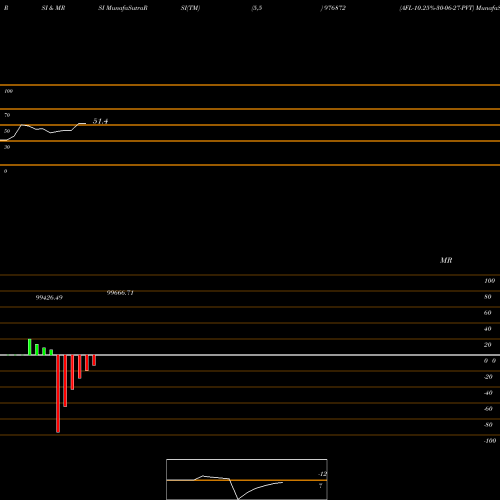Click the 99666.71 price label
Image resolution: width=500 pixels, height=500 pixels.
click(x=120, y=293)
